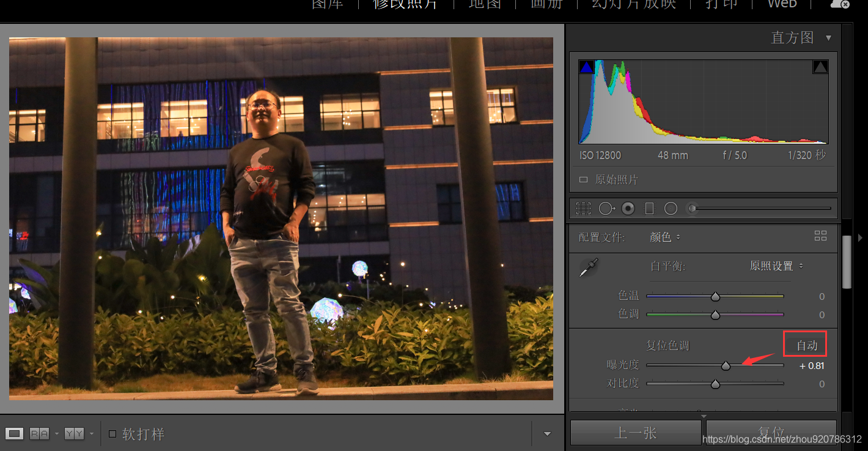Click the ISO 12800 text
The height and width of the screenshot is (451, 868).
tap(600, 155)
